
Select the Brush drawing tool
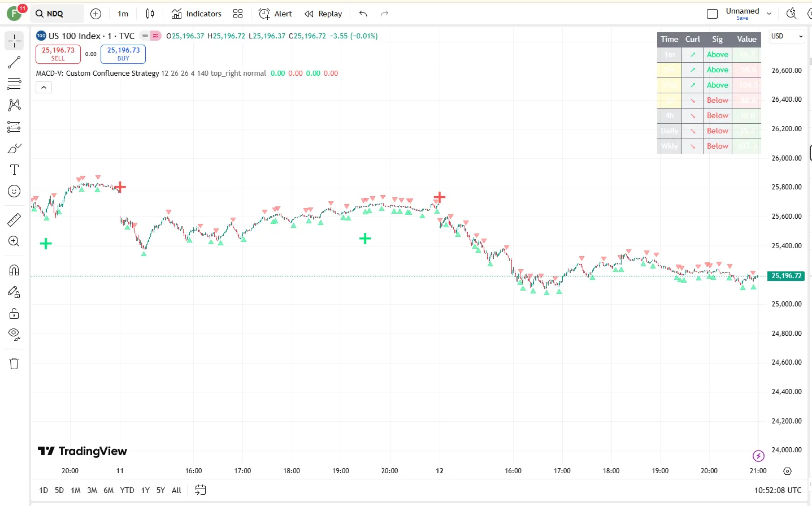pyautogui.click(x=14, y=149)
